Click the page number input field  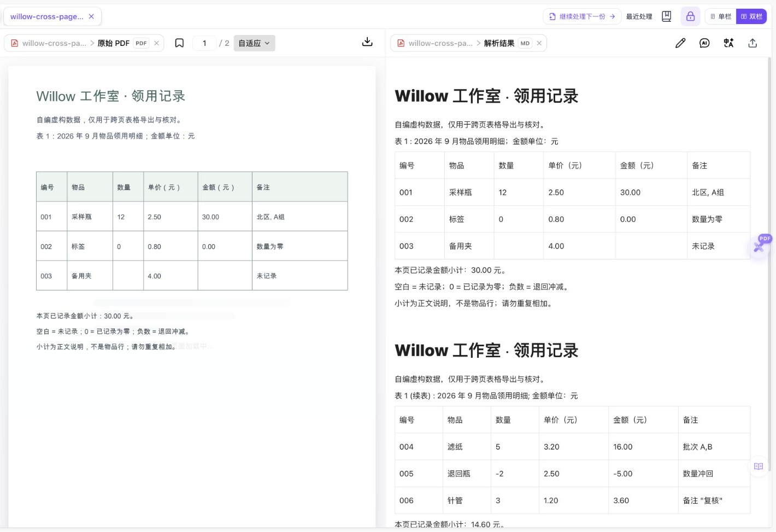click(x=204, y=43)
